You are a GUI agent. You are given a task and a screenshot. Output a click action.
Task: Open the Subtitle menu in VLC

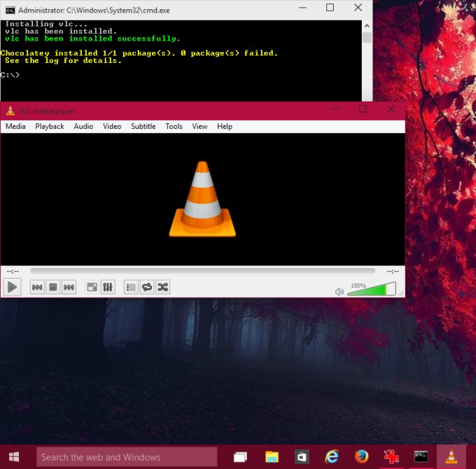coord(143,126)
